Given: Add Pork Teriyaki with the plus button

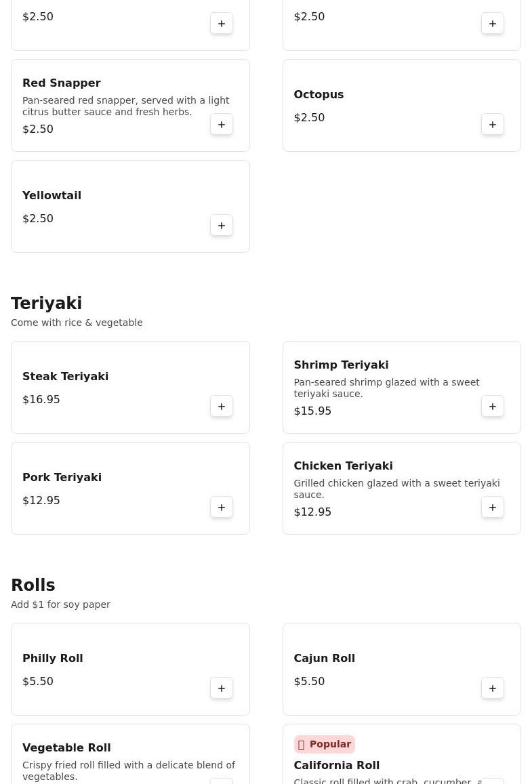Looking at the screenshot, I should click(x=222, y=508).
